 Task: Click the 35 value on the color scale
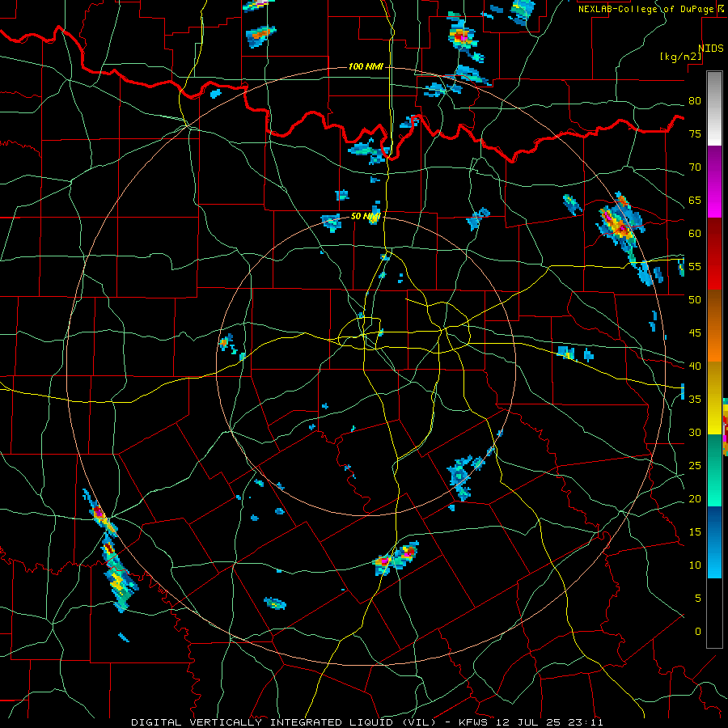(x=695, y=400)
